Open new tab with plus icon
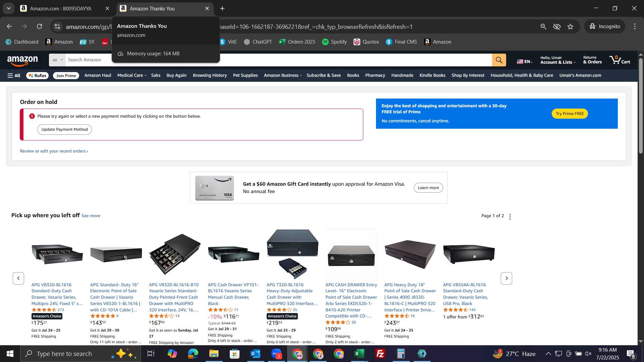Screen dimensions: 644x362 click(x=222, y=8)
